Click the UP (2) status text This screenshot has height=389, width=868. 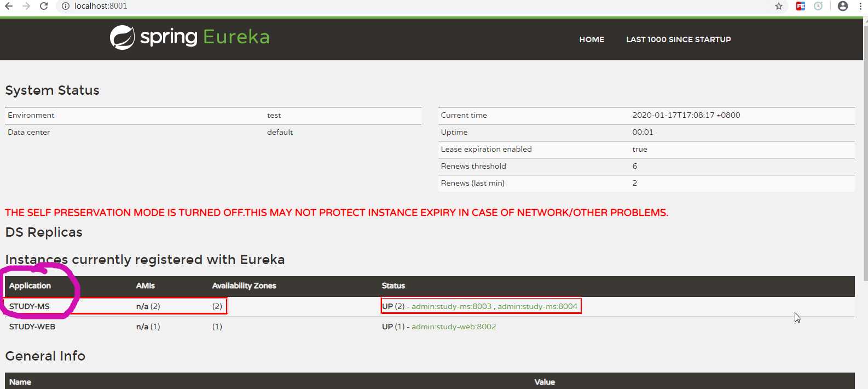(393, 306)
